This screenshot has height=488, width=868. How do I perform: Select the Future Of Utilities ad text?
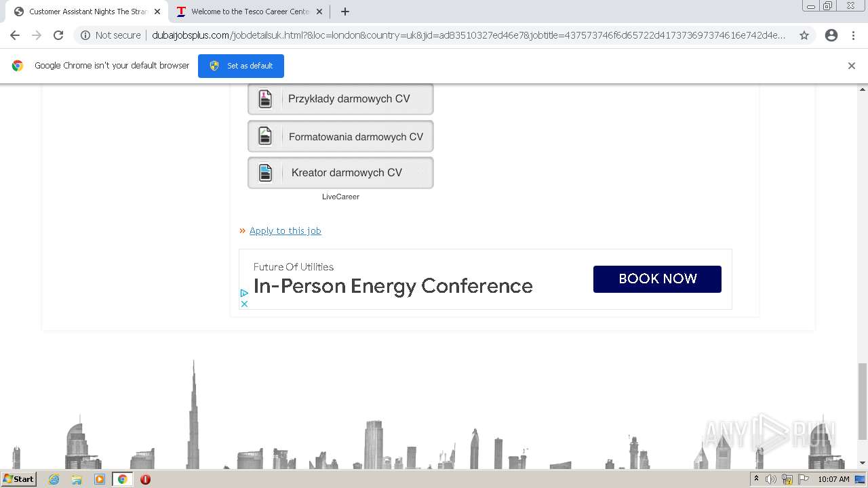pos(294,267)
